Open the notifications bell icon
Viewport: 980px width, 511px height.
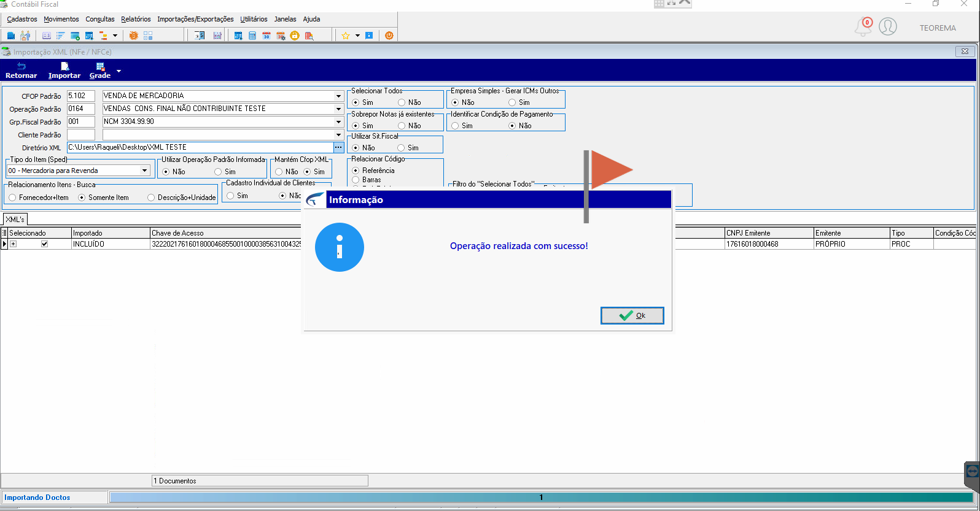[863, 27]
